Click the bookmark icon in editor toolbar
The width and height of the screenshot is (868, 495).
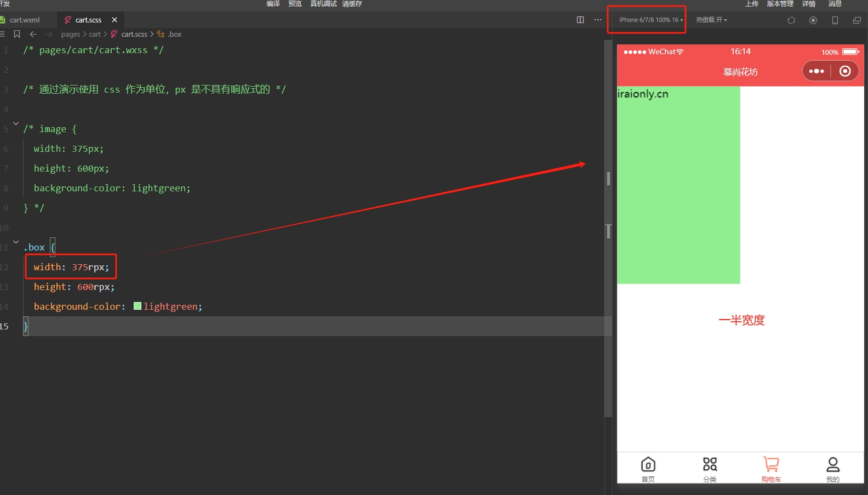click(17, 34)
